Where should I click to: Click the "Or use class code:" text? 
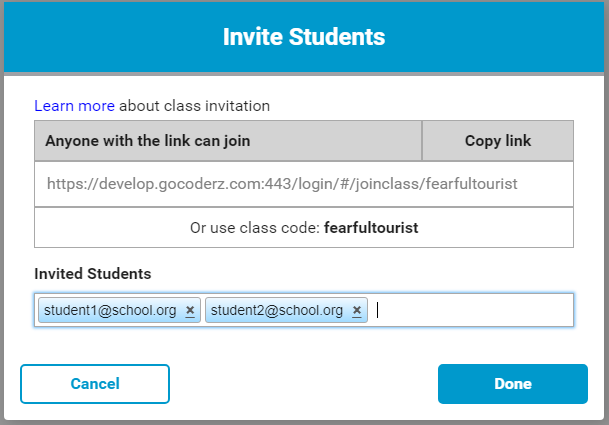click(254, 228)
